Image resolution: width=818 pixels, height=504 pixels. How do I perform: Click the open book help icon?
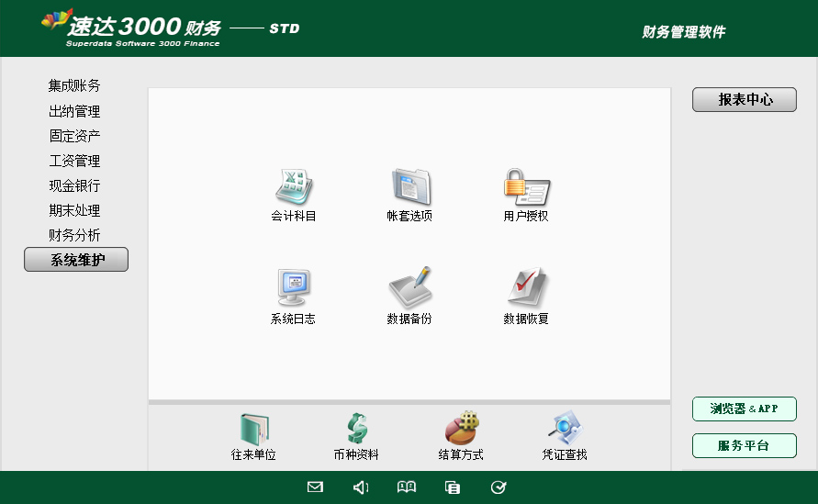coord(407,487)
